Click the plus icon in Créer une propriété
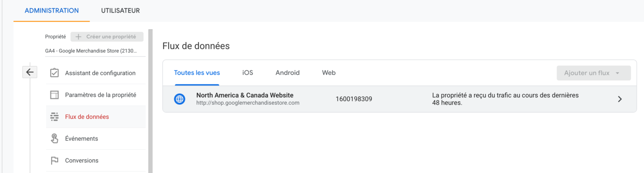This screenshot has width=644, height=173. pyautogui.click(x=78, y=36)
